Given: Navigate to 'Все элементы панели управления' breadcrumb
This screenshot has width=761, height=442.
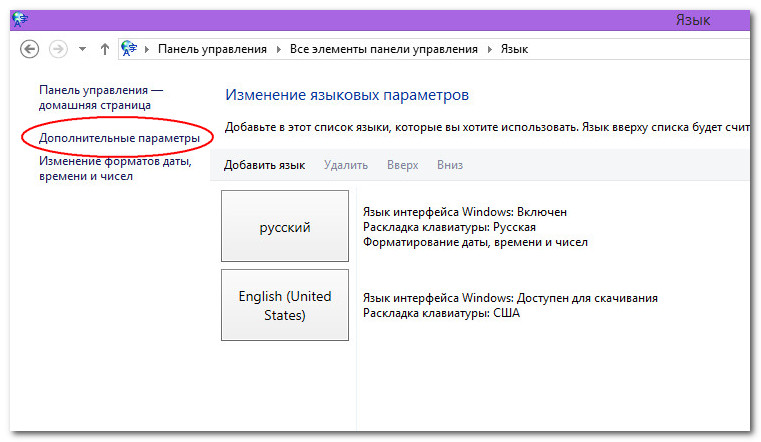Looking at the screenshot, I should click(382, 49).
